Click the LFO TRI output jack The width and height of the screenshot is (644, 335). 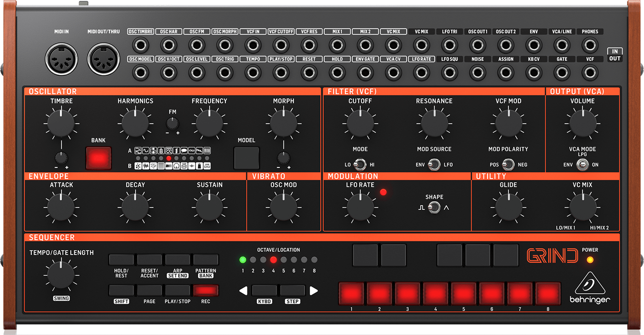pyautogui.click(x=449, y=45)
